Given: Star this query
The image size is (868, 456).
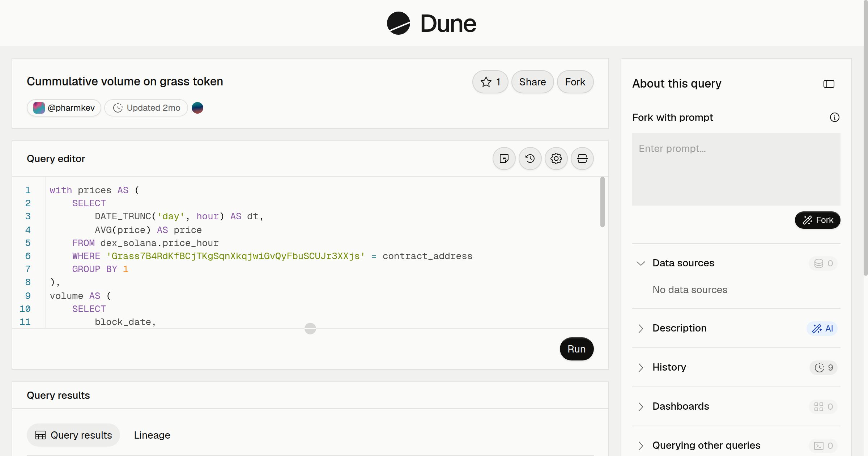Looking at the screenshot, I should (490, 82).
